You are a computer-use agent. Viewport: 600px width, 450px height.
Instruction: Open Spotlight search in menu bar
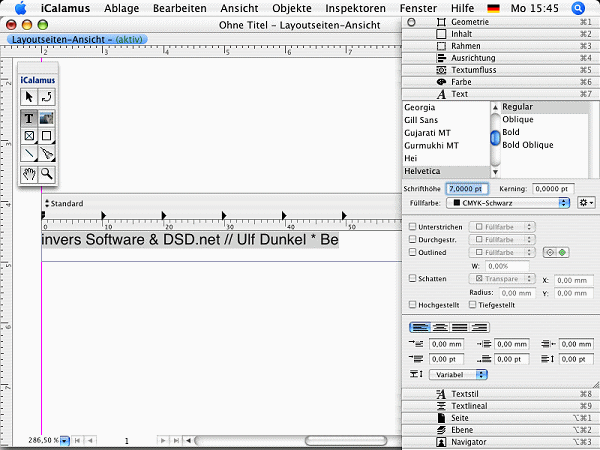(578, 8)
